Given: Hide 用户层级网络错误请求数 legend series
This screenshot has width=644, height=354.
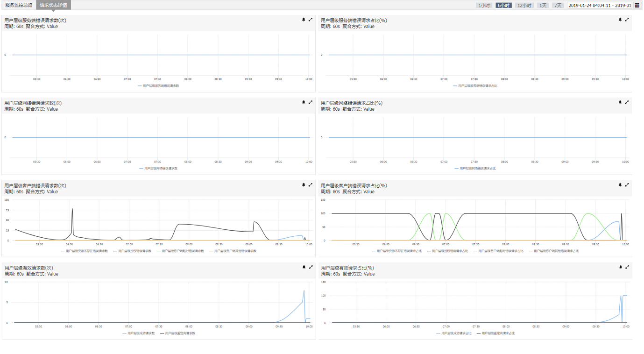Looking at the screenshot, I should point(158,169).
